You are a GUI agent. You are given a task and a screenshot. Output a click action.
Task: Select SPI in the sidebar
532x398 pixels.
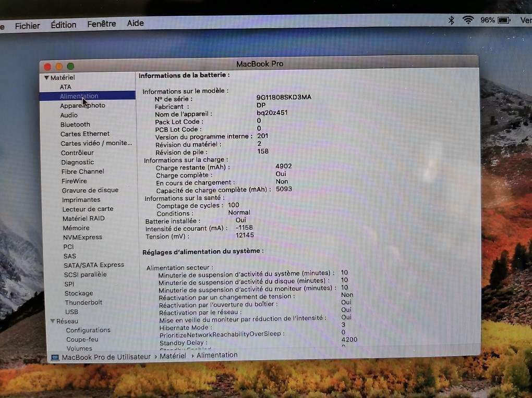69,284
